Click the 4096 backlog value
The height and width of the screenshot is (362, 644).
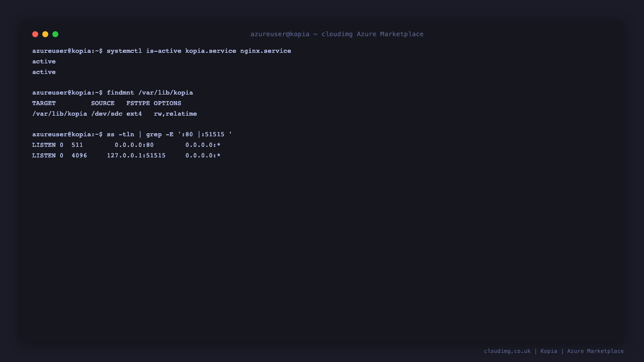click(x=79, y=155)
